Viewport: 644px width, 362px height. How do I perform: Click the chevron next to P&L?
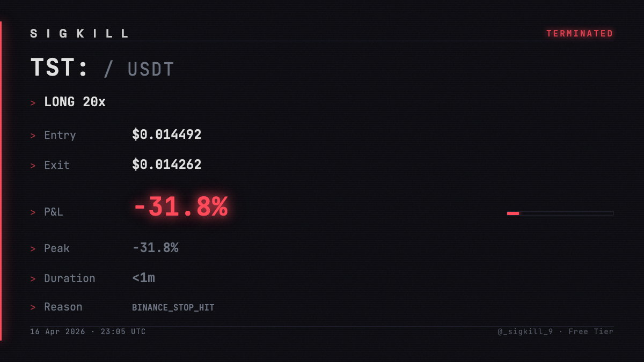[33, 213]
